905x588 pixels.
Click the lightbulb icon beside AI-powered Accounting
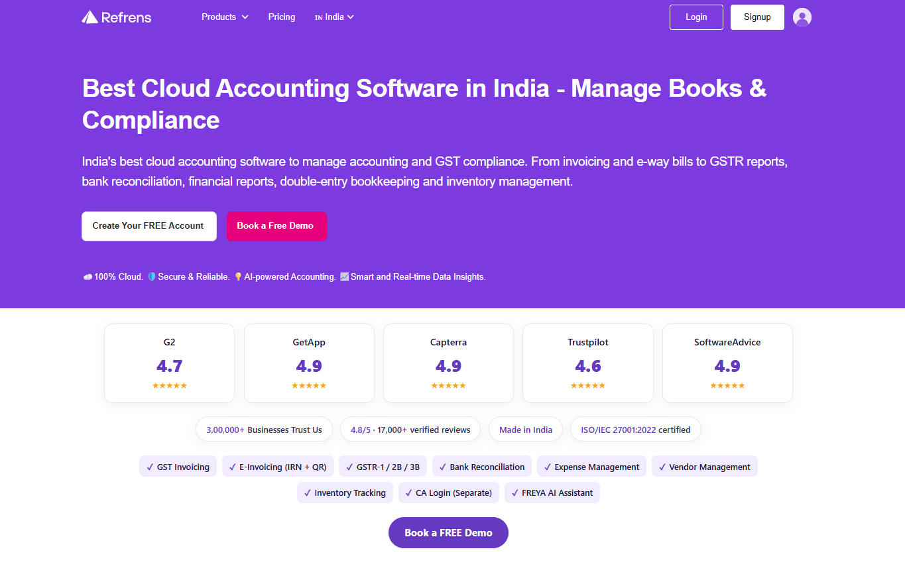[x=238, y=277]
